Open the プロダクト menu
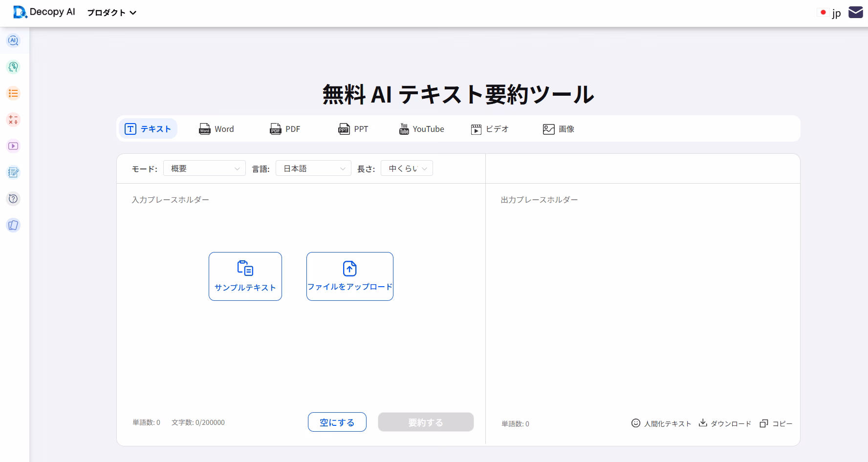Screen dimensions: 868x462 pyautogui.click(x=111, y=13)
